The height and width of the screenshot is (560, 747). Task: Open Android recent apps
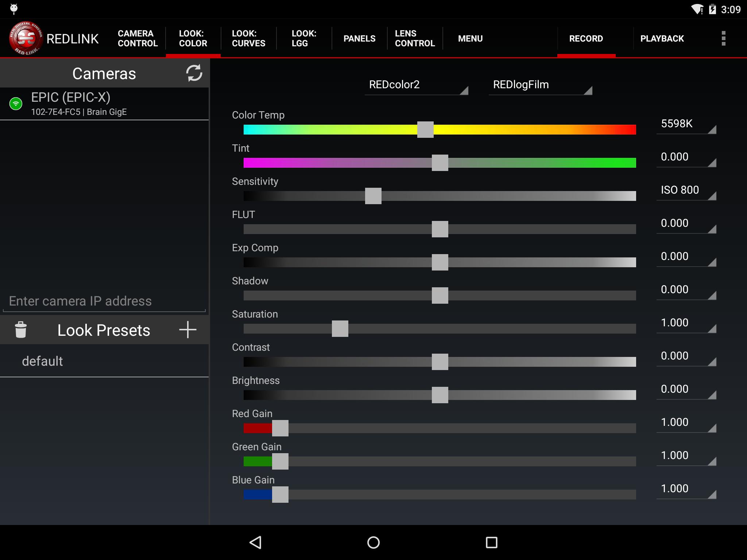[492, 542]
